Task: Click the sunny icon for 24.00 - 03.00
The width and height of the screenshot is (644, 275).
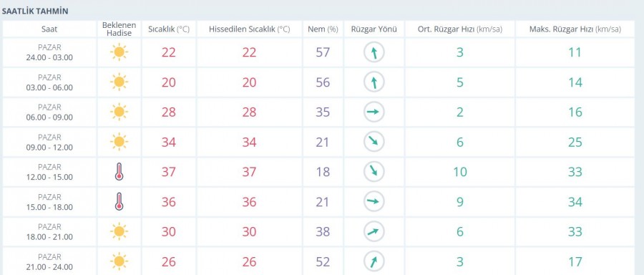Action: click(x=119, y=52)
